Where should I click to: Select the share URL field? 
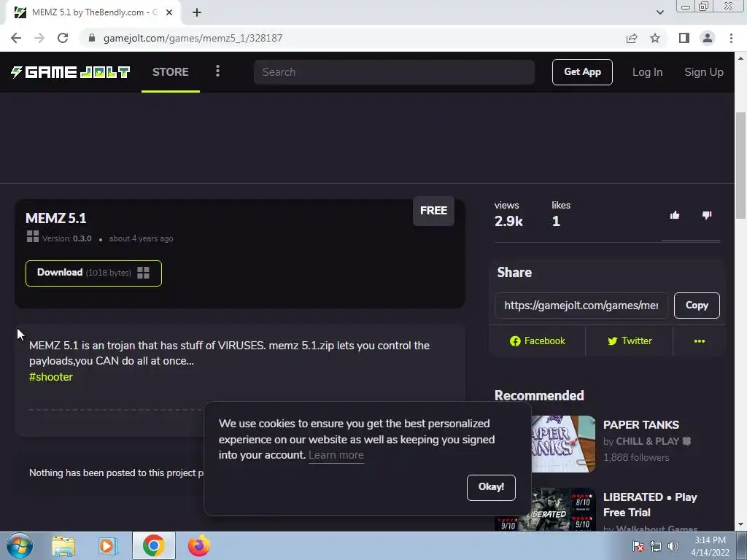581,306
